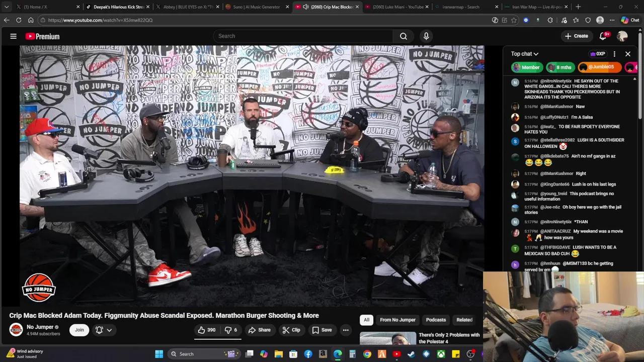Click the Windows taskbar Search box
The height and width of the screenshot is (362, 644).
205,354
